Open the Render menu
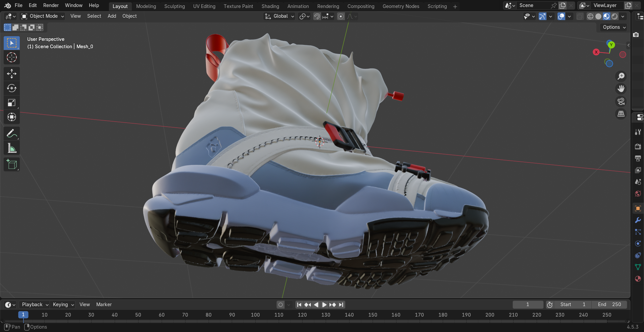 click(51, 5)
